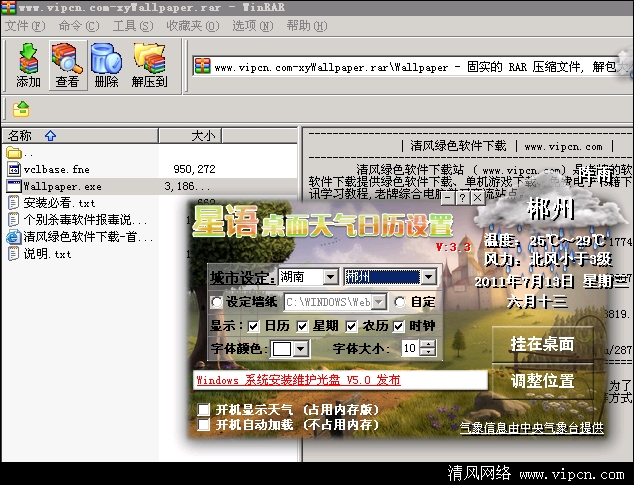Expand the 郴州 city dropdown

[x=428, y=277]
